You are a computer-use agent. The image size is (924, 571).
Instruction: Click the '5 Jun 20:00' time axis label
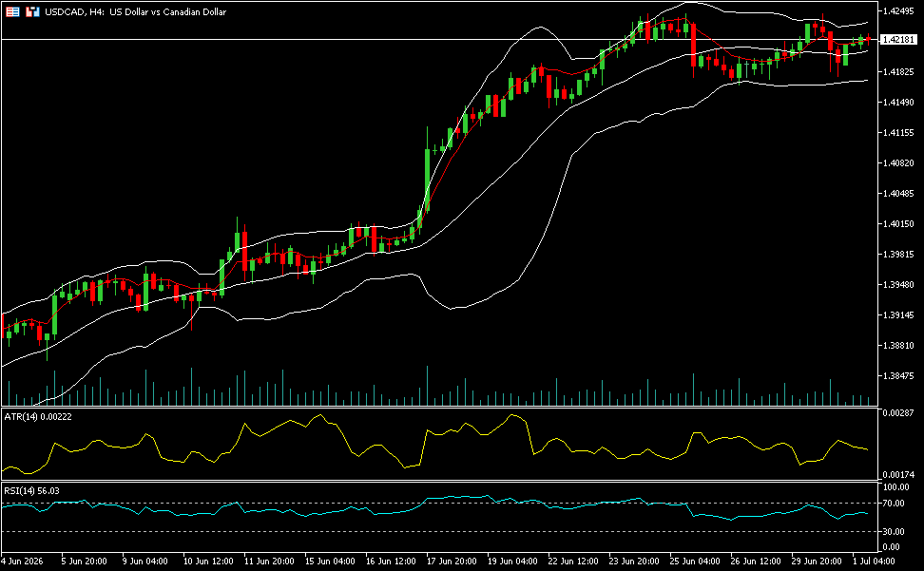click(85, 561)
